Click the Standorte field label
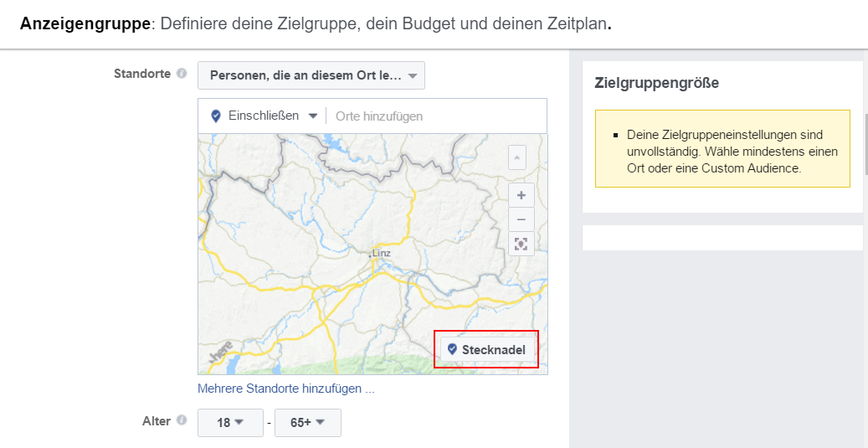 [142, 74]
